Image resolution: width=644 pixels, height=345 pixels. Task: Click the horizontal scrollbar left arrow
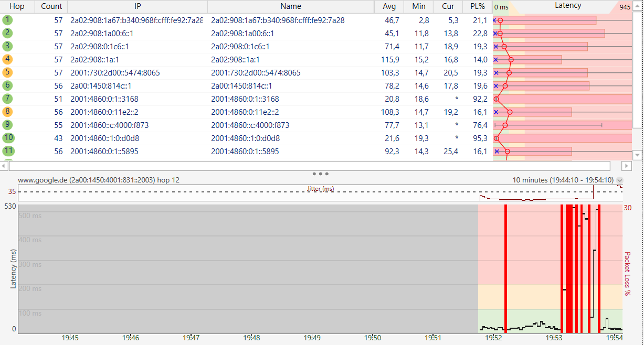pyautogui.click(x=5, y=166)
